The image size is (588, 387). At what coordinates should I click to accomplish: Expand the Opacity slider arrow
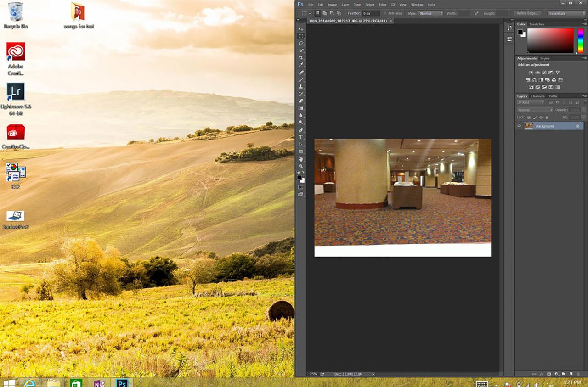pos(584,110)
